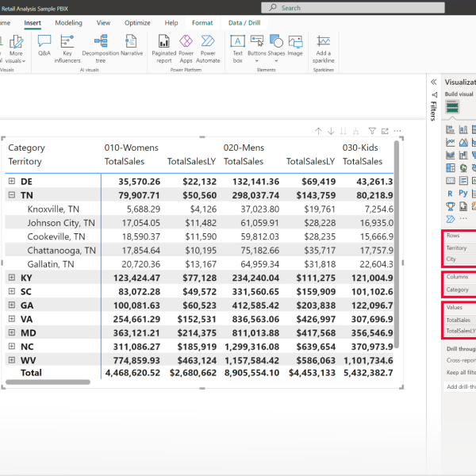The height and width of the screenshot is (476, 476).
Task: Open matrix in Focus mode
Action: [x=385, y=131]
